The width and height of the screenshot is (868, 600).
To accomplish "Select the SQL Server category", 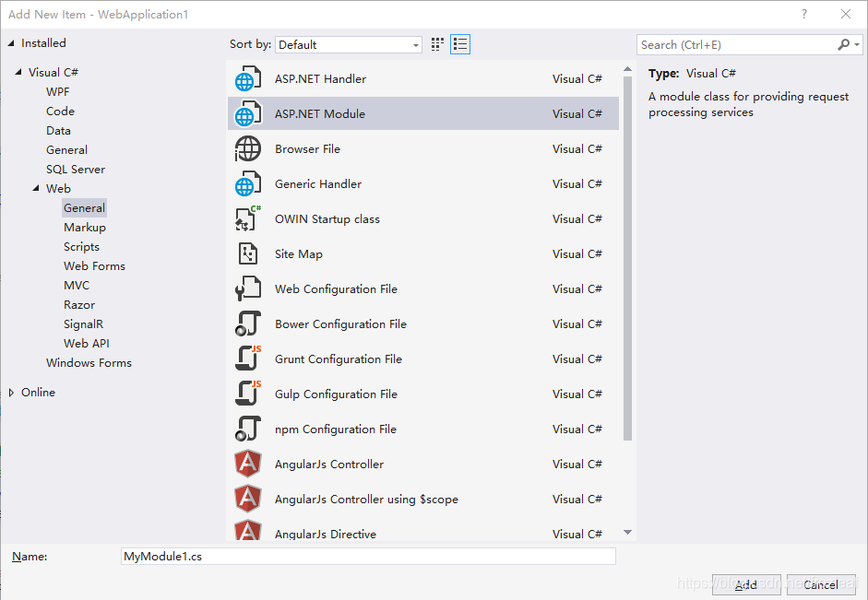I will click(x=76, y=170).
